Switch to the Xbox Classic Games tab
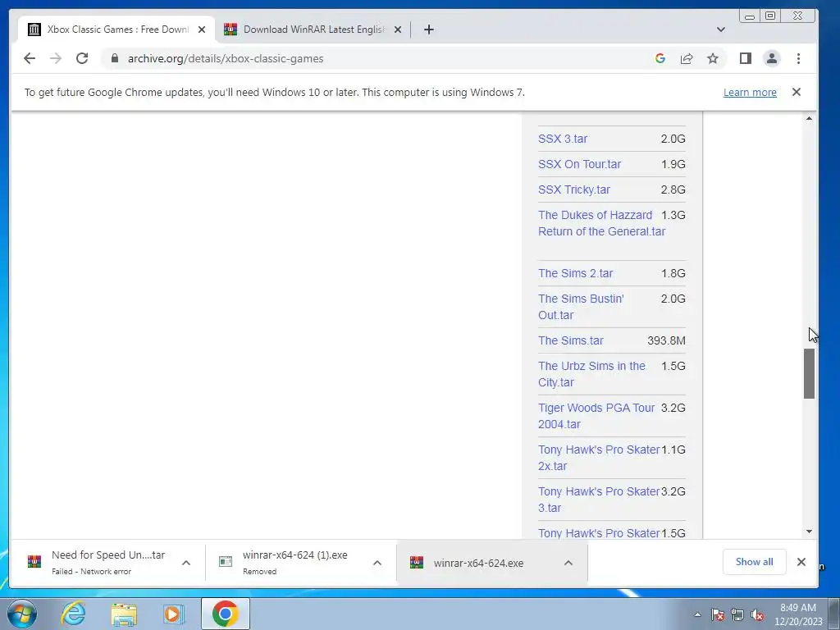The width and height of the screenshot is (840, 630). 116,30
